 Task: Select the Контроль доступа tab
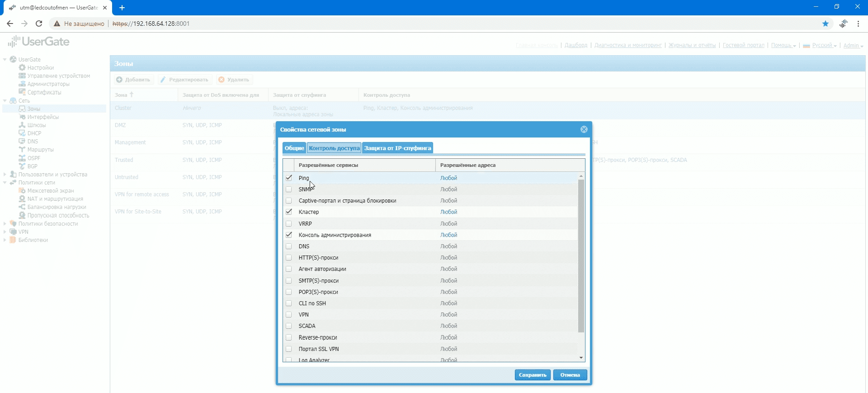334,148
